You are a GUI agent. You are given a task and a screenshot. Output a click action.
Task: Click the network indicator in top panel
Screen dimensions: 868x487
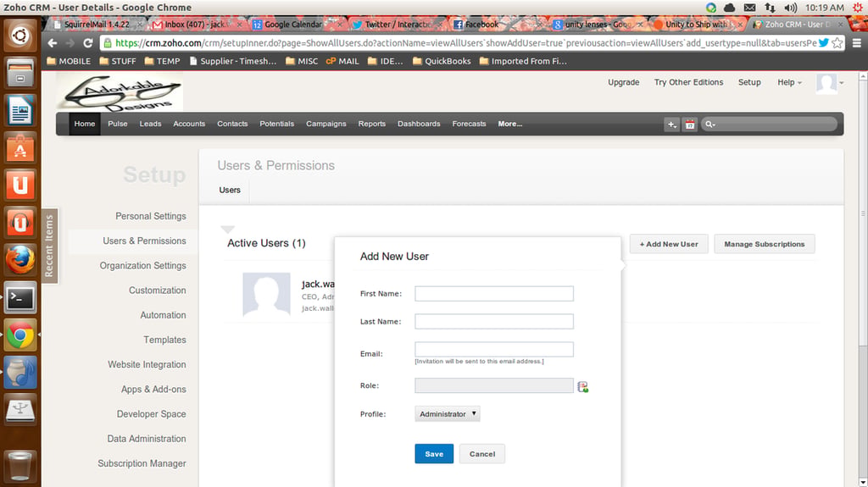click(x=770, y=8)
